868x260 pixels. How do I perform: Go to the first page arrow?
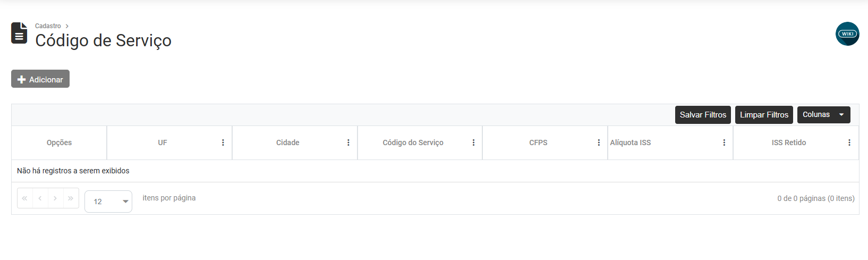click(24, 198)
